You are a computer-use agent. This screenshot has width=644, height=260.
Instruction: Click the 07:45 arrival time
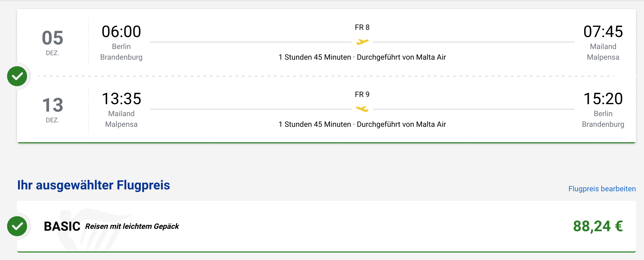[x=603, y=32]
